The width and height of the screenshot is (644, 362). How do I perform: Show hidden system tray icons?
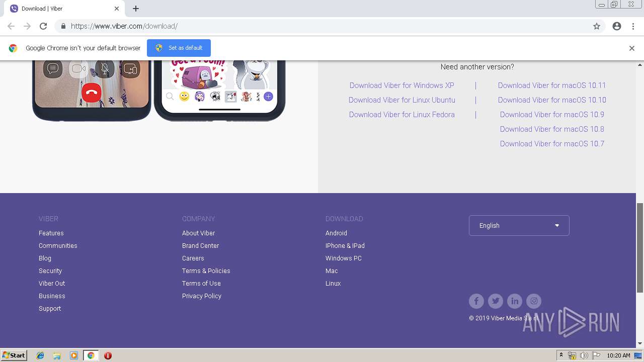[x=561, y=355]
